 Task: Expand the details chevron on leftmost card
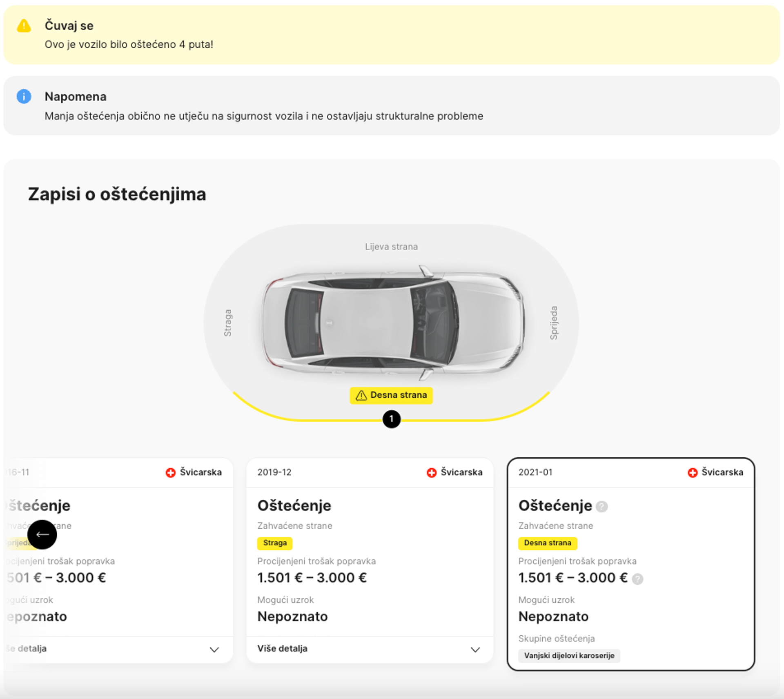(214, 649)
